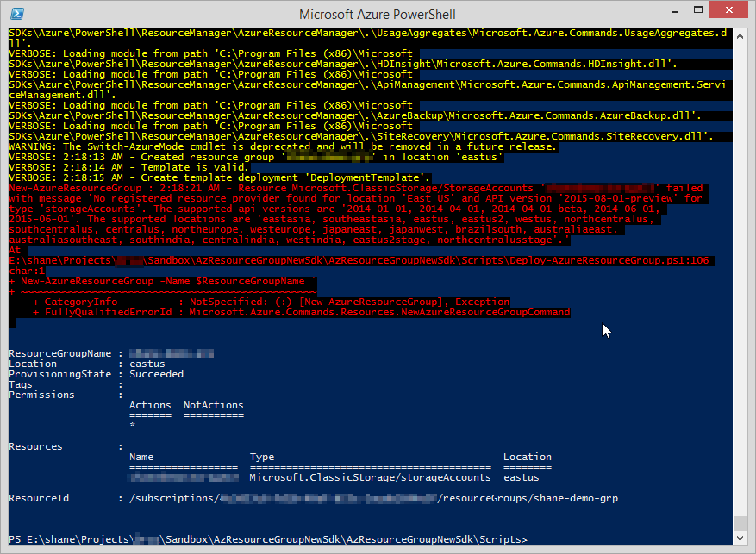
Task: Click the 'NotActions' column header
Action: click(x=214, y=405)
